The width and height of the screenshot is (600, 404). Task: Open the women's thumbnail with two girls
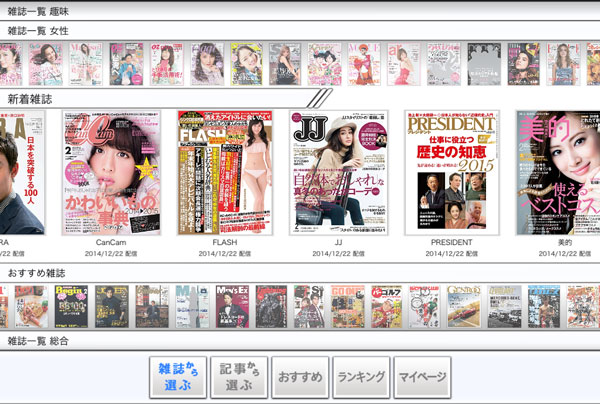click(324, 64)
